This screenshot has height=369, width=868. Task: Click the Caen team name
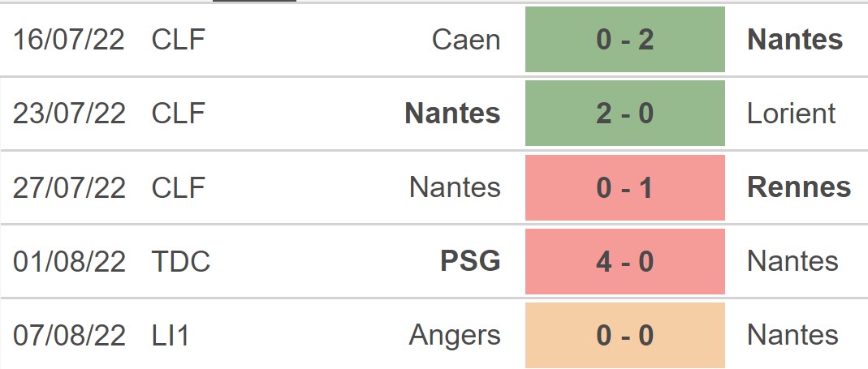click(x=466, y=40)
